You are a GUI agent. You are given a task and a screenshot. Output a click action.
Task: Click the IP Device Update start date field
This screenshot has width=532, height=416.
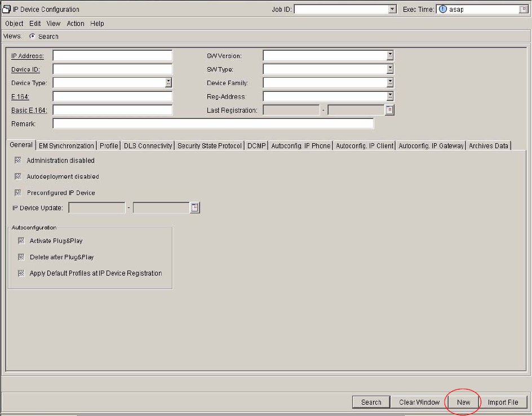pyautogui.click(x=97, y=207)
